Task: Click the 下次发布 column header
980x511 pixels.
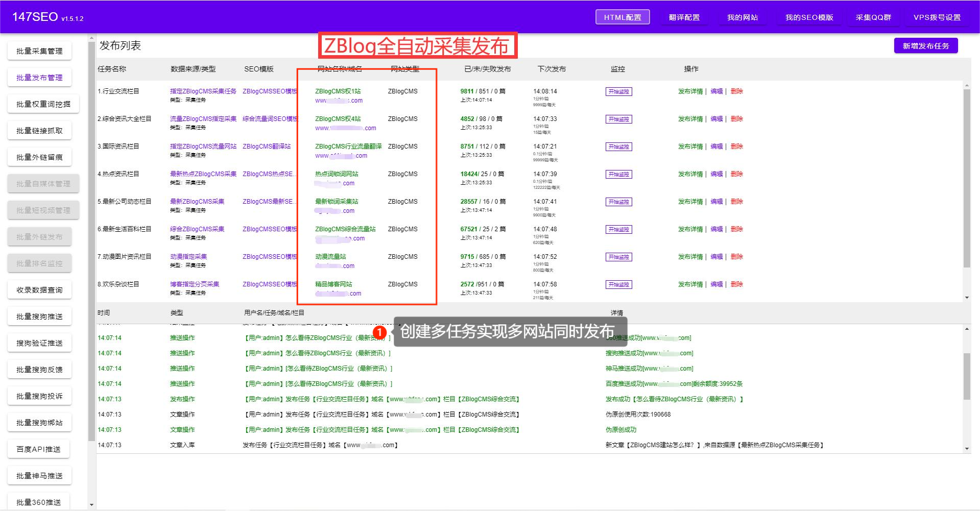Action: (x=552, y=69)
